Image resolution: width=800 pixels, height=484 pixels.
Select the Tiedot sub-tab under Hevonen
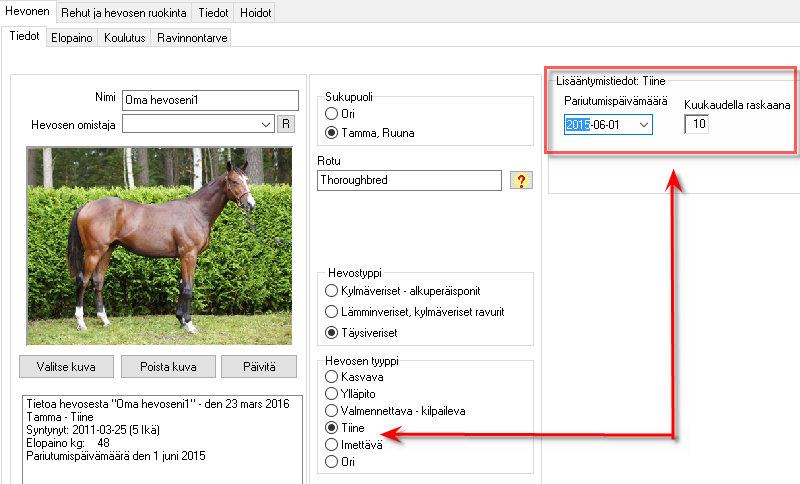(24, 36)
